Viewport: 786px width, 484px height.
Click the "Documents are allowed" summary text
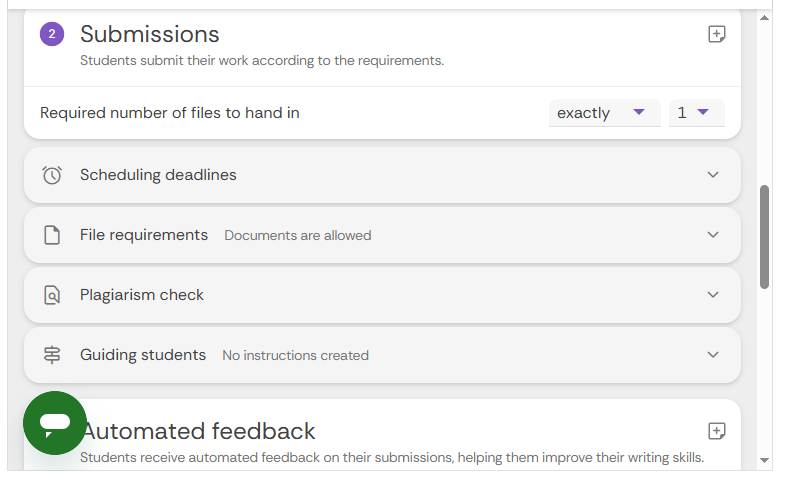(297, 236)
